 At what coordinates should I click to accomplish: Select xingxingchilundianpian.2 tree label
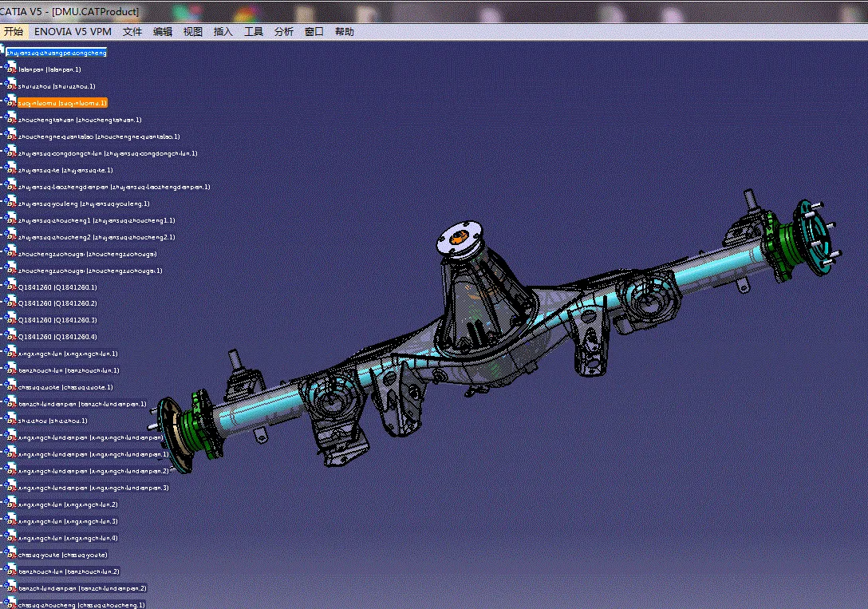[x=93, y=471]
